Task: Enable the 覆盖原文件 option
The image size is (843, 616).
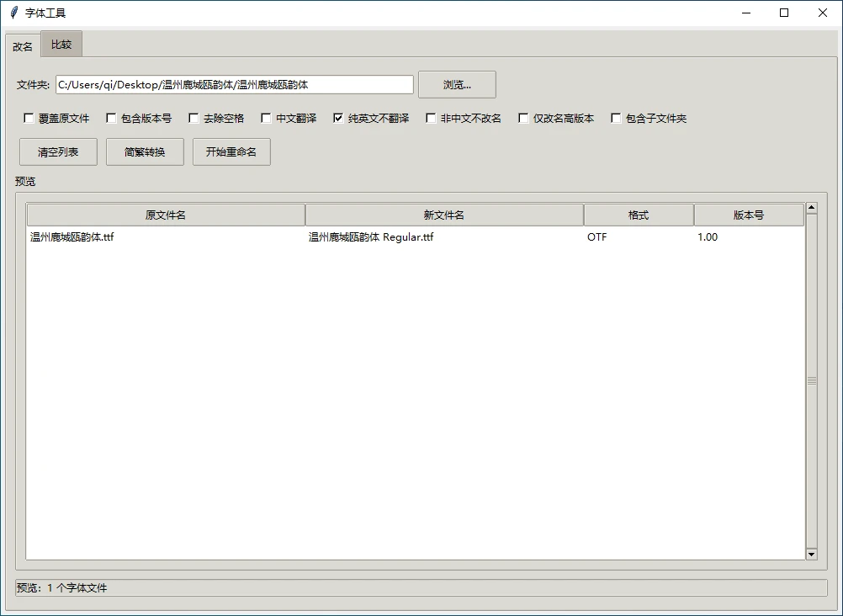Action: point(29,118)
